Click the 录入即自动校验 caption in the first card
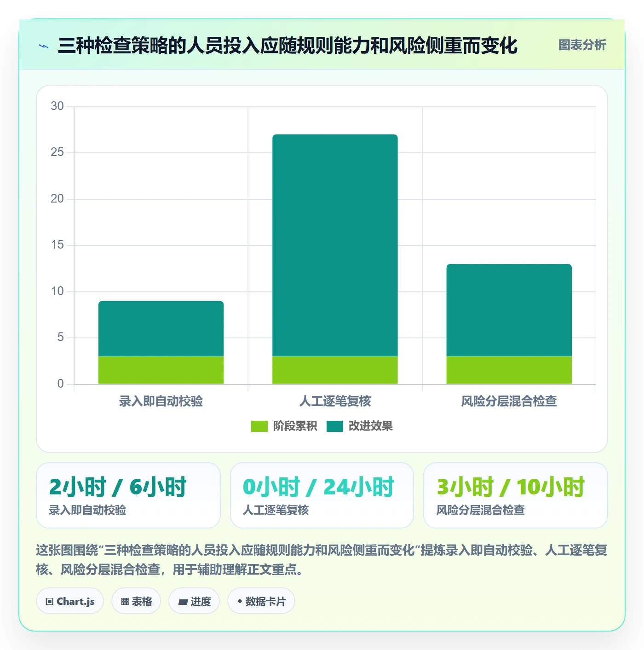This screenshot has height=650, width=644. coord(87,510)
